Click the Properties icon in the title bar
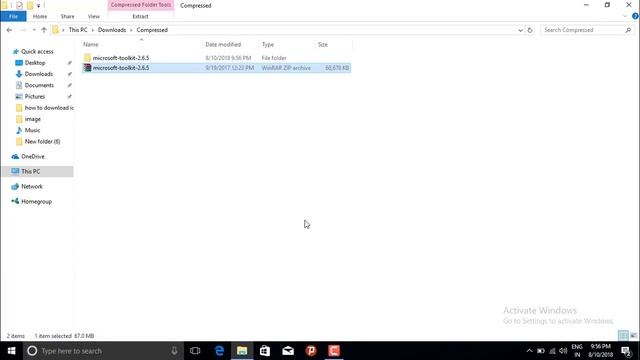Image resolution: width=640 pixels, height=360 pixels. pyautogui.click(x=19, y=5)
